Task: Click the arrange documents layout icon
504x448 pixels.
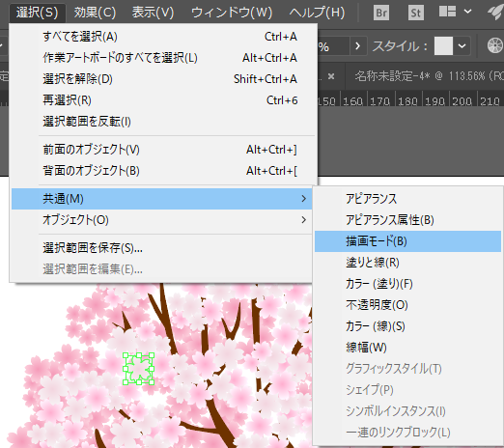Action: [x=447, y=12]
